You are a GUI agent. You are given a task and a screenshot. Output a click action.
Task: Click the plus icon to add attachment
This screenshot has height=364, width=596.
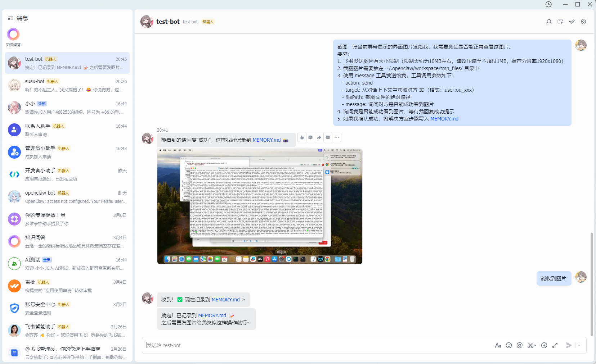(544, 345)
